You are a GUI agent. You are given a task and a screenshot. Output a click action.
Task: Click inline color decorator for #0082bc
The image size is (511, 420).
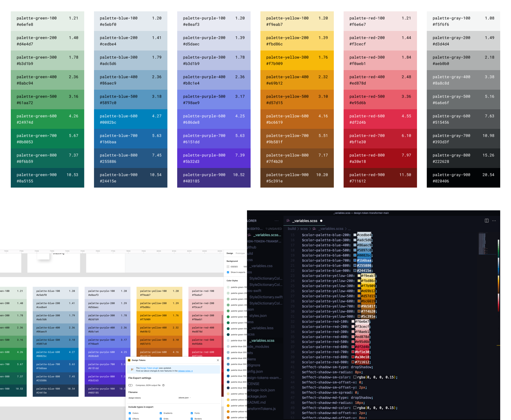(x=355, y=255)
